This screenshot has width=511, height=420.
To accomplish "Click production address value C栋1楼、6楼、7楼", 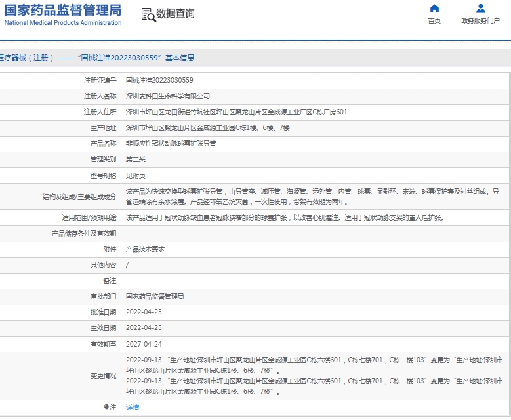I will click(x=208, y=127).
